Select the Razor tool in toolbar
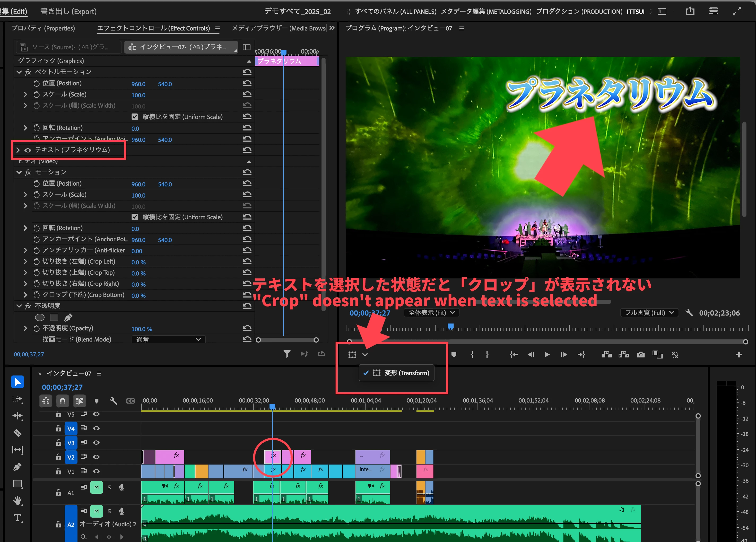This screenshot has height=542, width=756. point(17,433)
